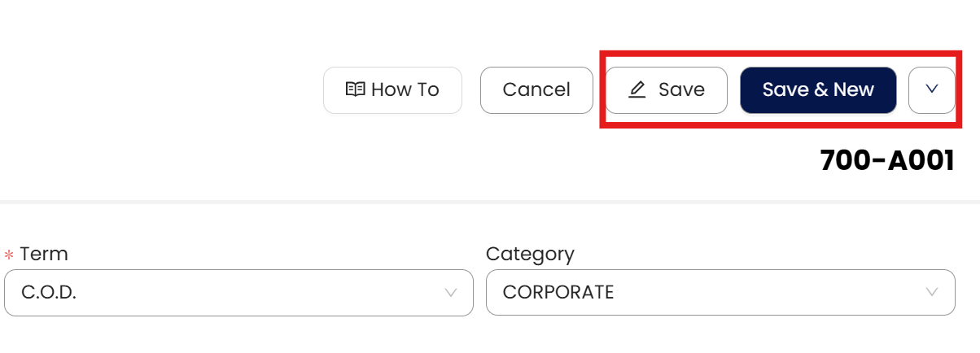
Task: Click the Category field label
Action: 530,254
